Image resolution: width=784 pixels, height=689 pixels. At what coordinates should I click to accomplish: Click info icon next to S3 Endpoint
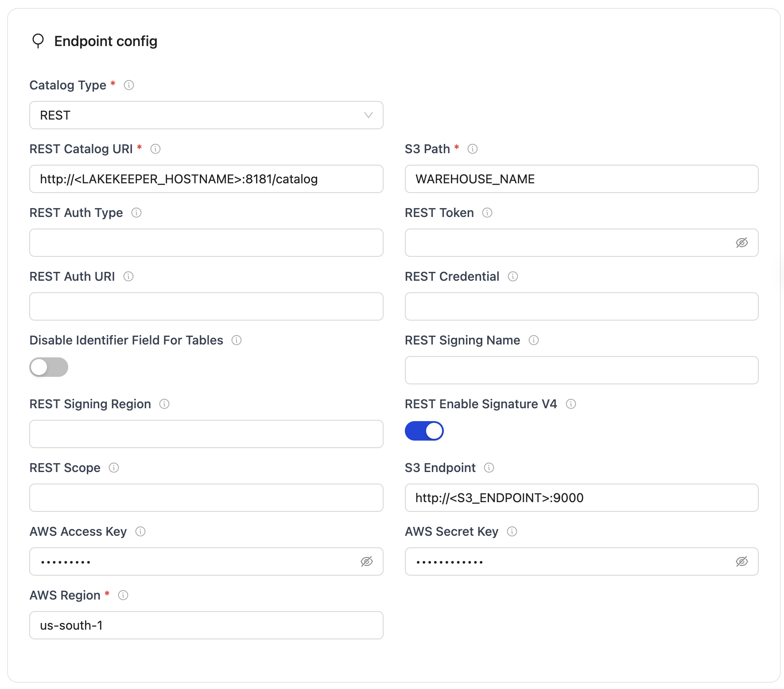[x=489, y=468]
